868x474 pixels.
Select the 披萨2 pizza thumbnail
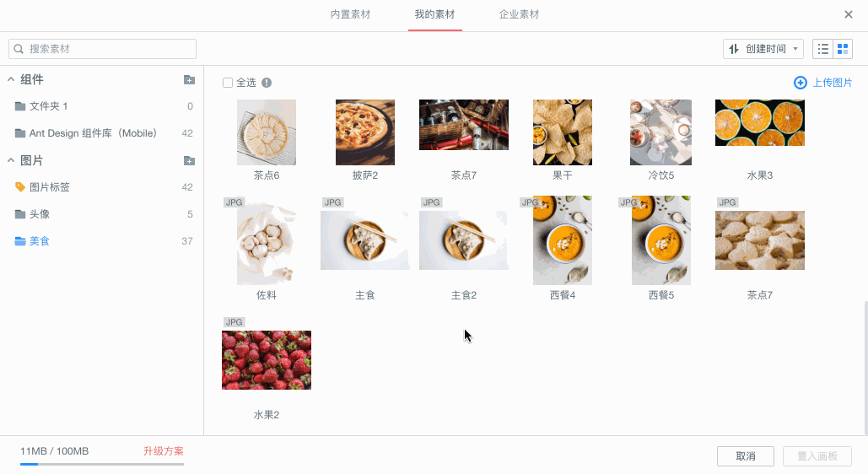point(364,132)
